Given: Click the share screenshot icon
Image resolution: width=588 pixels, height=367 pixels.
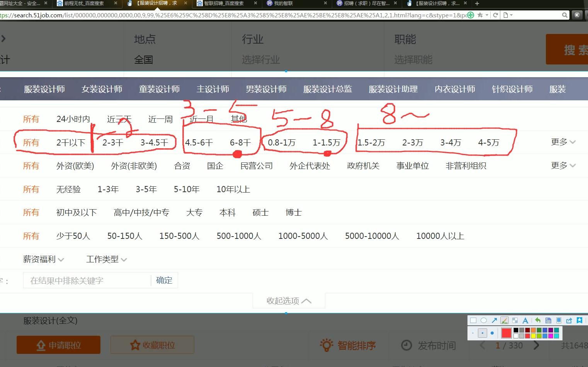Looking at the screenshot, I should click(x=569, y=320).
